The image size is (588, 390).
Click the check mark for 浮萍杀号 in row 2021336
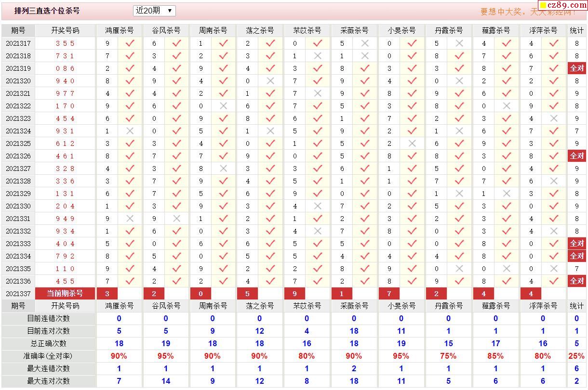(x=554, y=281)
